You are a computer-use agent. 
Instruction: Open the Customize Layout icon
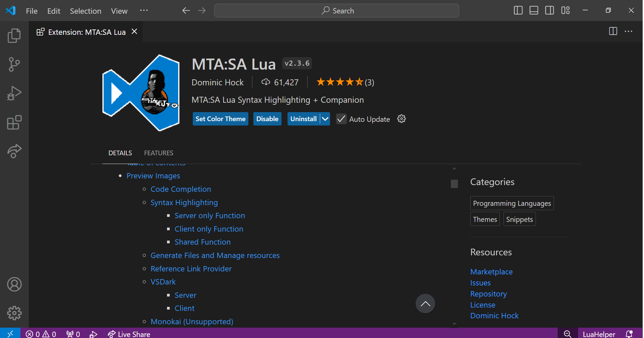[565, 10]
